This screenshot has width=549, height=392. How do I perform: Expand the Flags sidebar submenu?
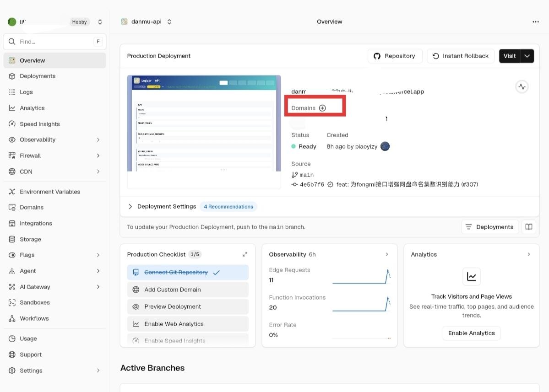(98, 255)
